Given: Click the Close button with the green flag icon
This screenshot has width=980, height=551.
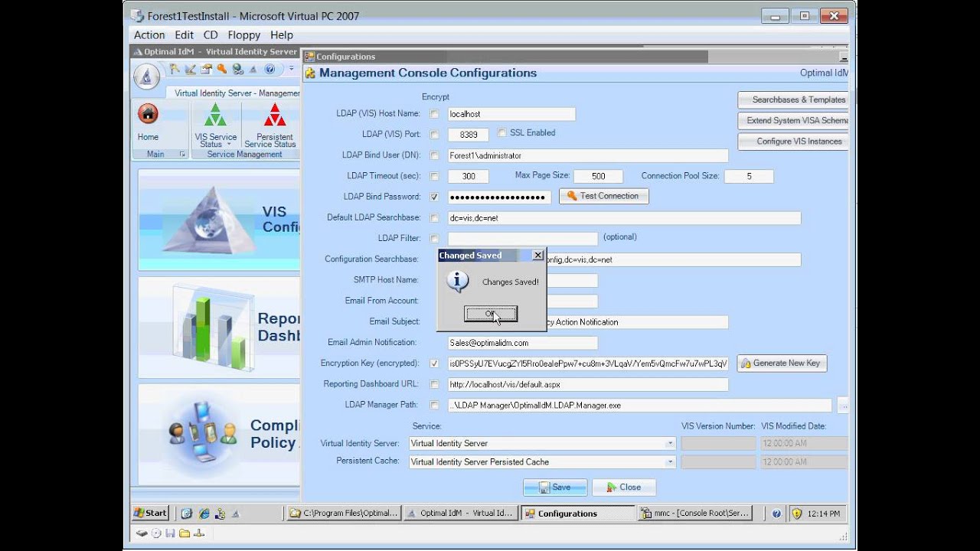Looking at the screenshot, I should [624, 487].
